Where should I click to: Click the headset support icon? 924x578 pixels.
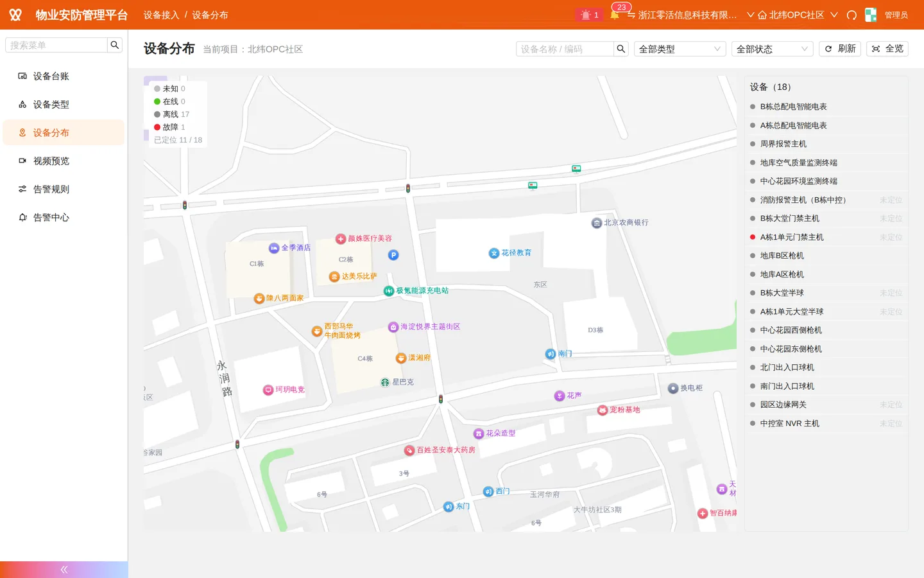coord(851,15)
